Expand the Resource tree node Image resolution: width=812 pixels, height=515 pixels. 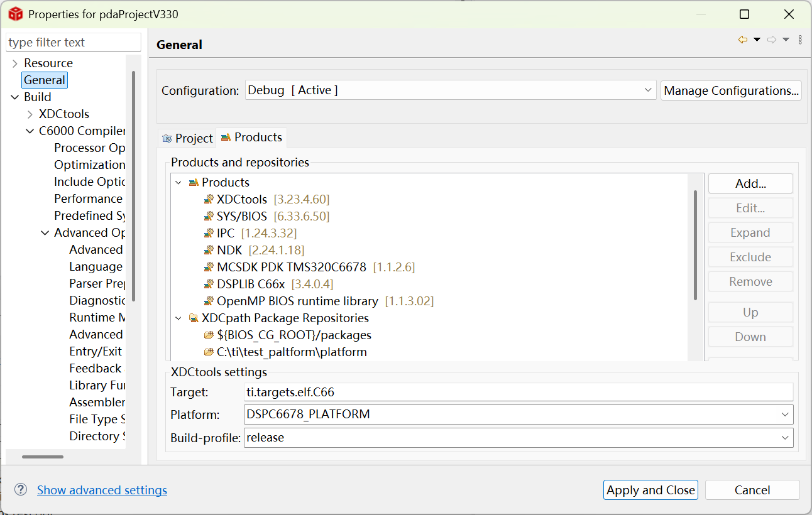point(15,63)
